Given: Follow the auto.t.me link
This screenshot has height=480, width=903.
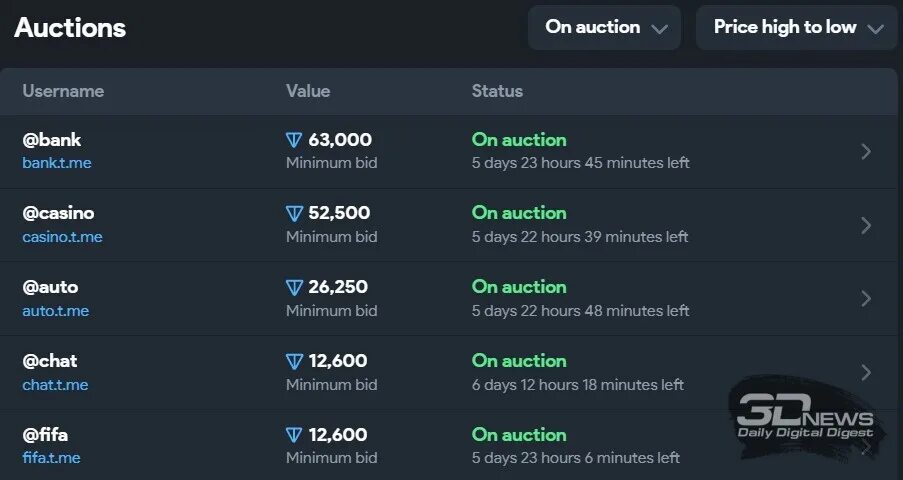Looking at the screenshot, I should [x=56, y=311].
